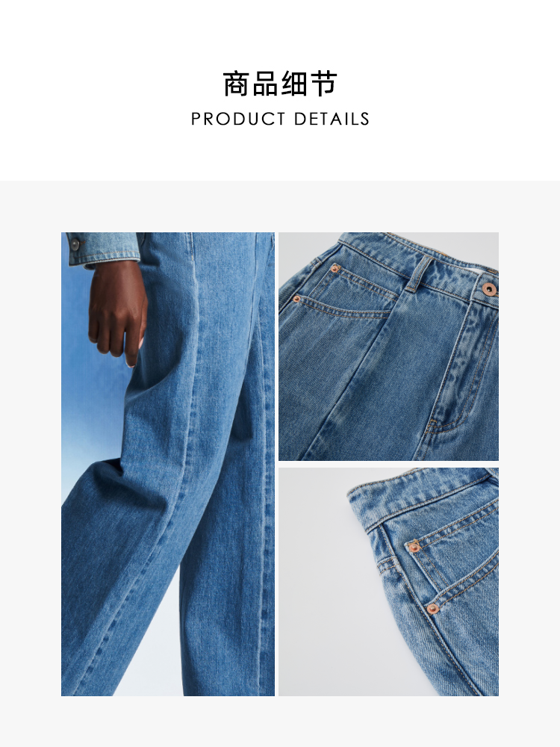Click the 商品细节 heading text
The height and width of the screenshot is (747, 560).
pos(280,84)
